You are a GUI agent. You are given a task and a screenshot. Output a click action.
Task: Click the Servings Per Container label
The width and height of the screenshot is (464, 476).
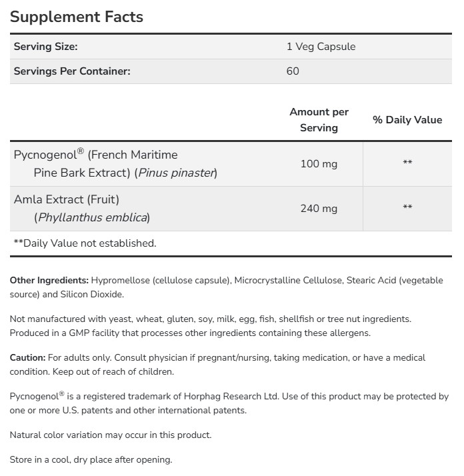click(x=69, y=71)
